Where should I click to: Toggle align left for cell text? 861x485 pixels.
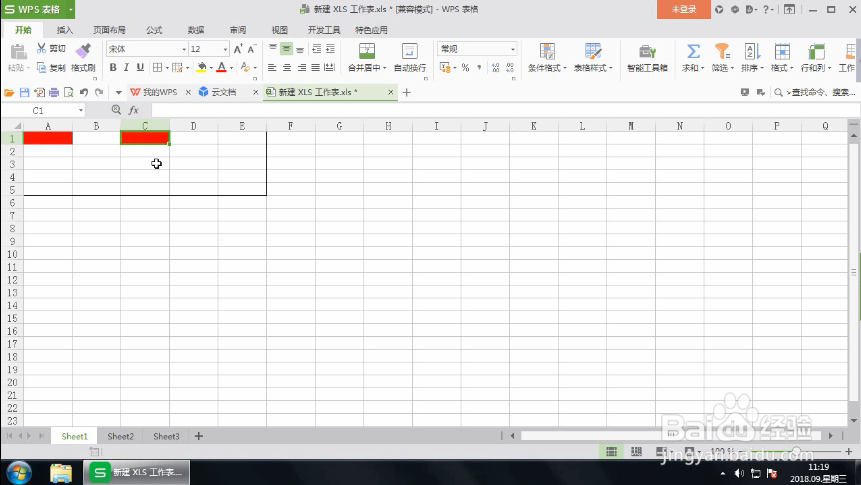[x=272, y=68]
